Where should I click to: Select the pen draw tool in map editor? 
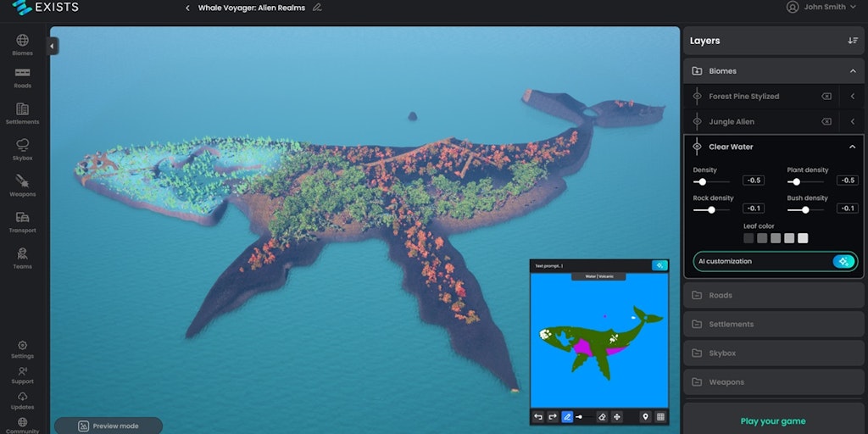pyautogui.click(x=567, y=417)
